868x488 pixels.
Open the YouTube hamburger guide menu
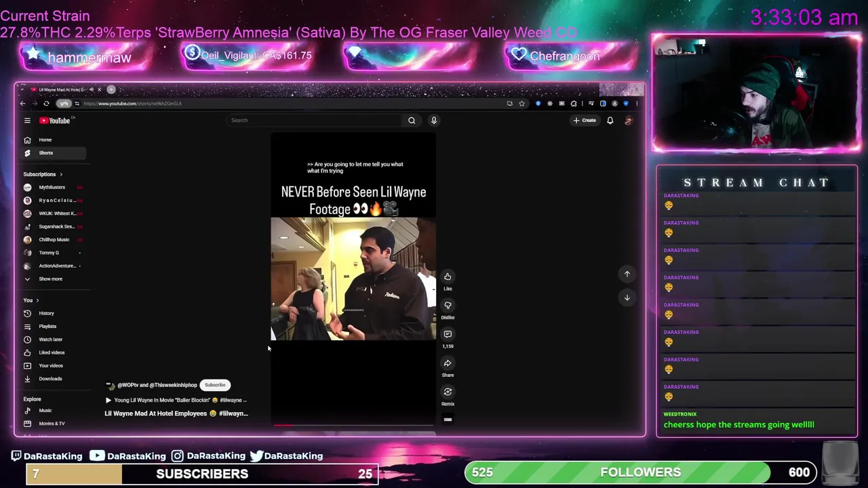coord(27,121)
